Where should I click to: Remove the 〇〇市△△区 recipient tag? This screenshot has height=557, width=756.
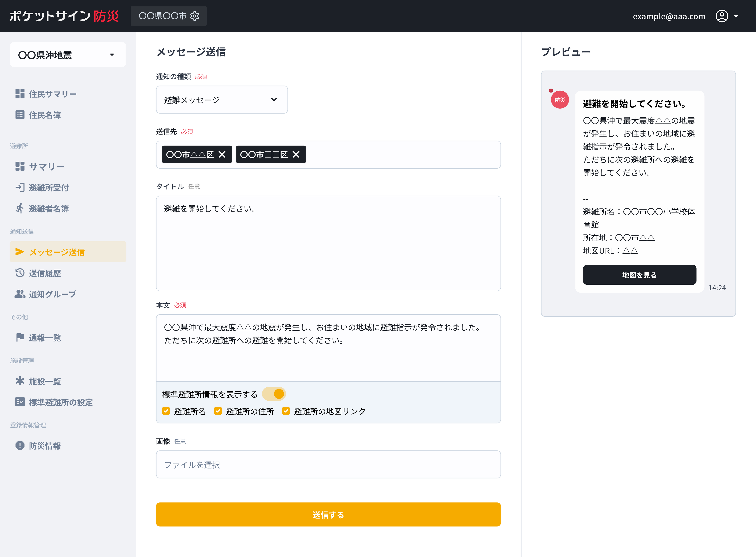(222, 154)
